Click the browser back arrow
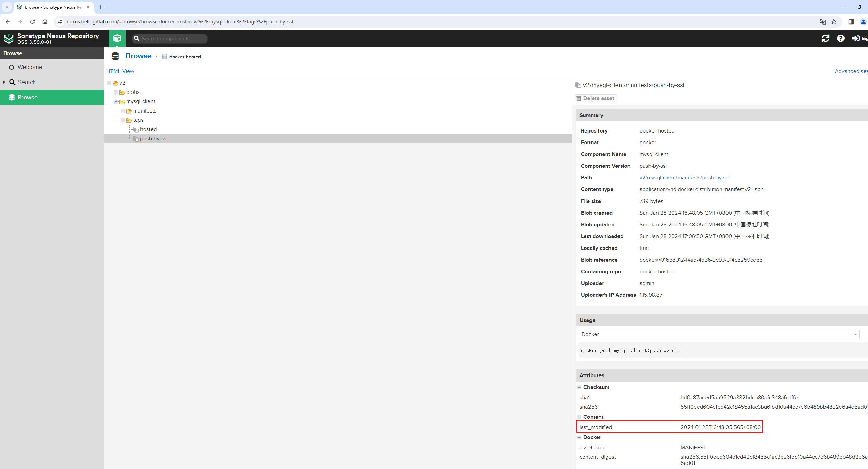Screen dimensions: 868x469 pos(8,22)
